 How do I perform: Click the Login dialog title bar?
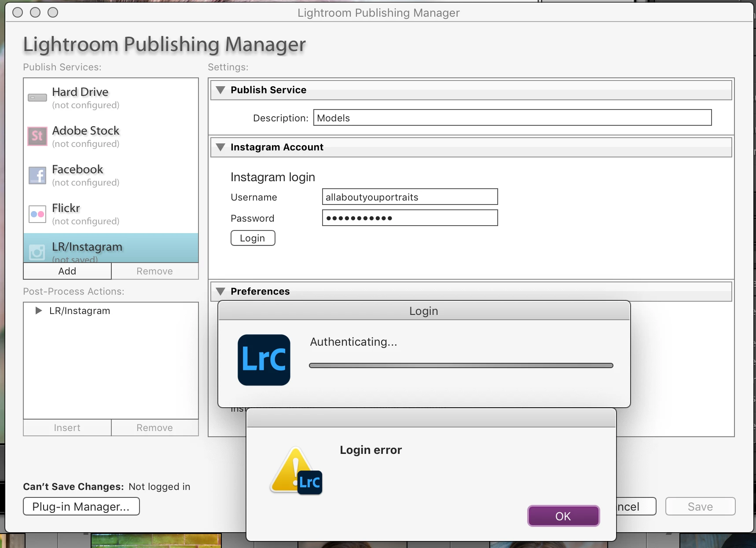424,311
